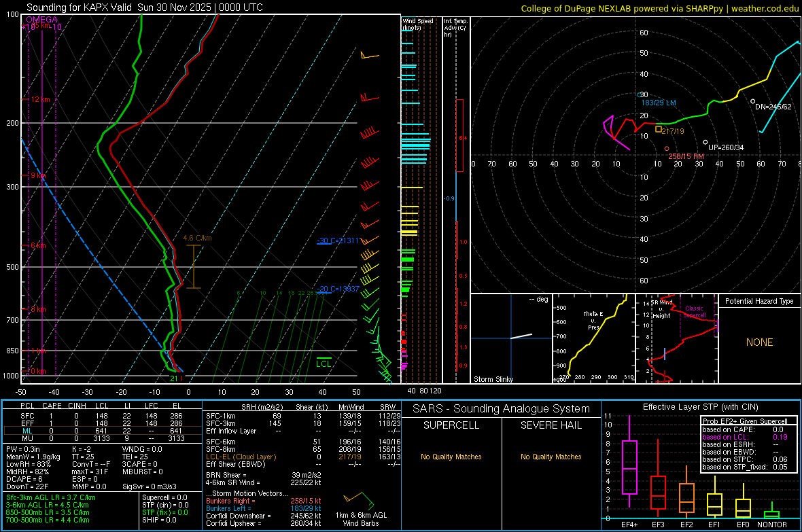Image resolution: width=802 pixels, height=532 pixels.
Task: Click the 'MeanW = 1.9g/kg' value
Action: pyautogui.click(x=33, y=457)
